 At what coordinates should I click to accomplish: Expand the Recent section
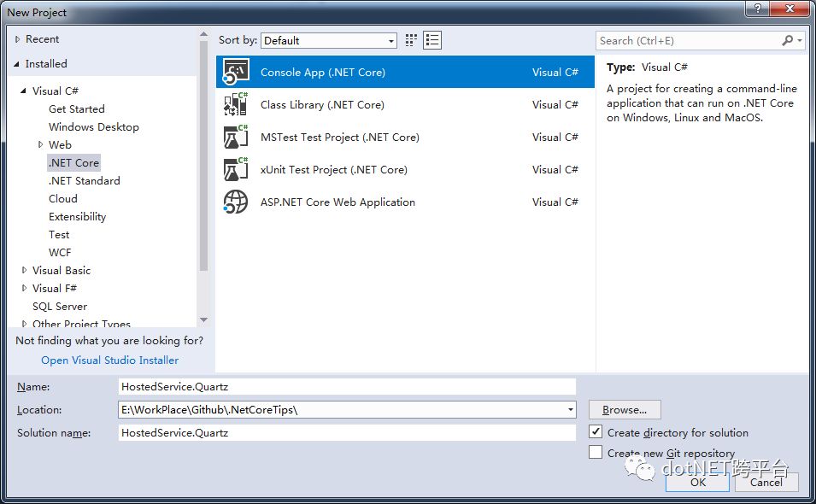tap(18, 39)
